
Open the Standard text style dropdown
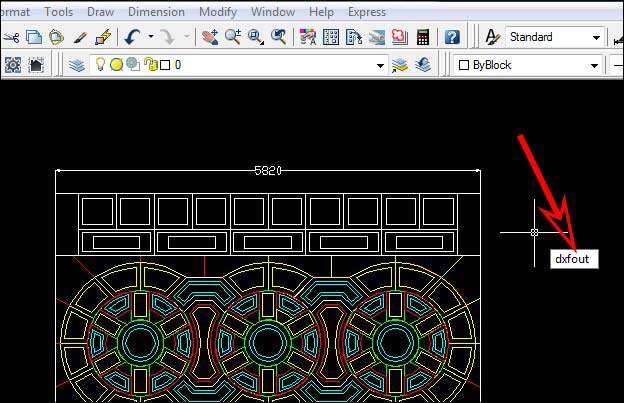(x=596, y=37)
